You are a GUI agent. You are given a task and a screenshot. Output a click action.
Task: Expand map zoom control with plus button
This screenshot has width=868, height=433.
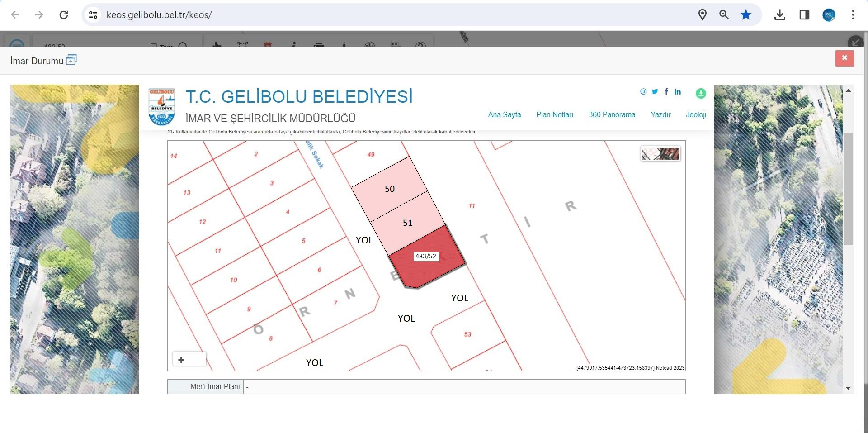click(x=181, y=360)
